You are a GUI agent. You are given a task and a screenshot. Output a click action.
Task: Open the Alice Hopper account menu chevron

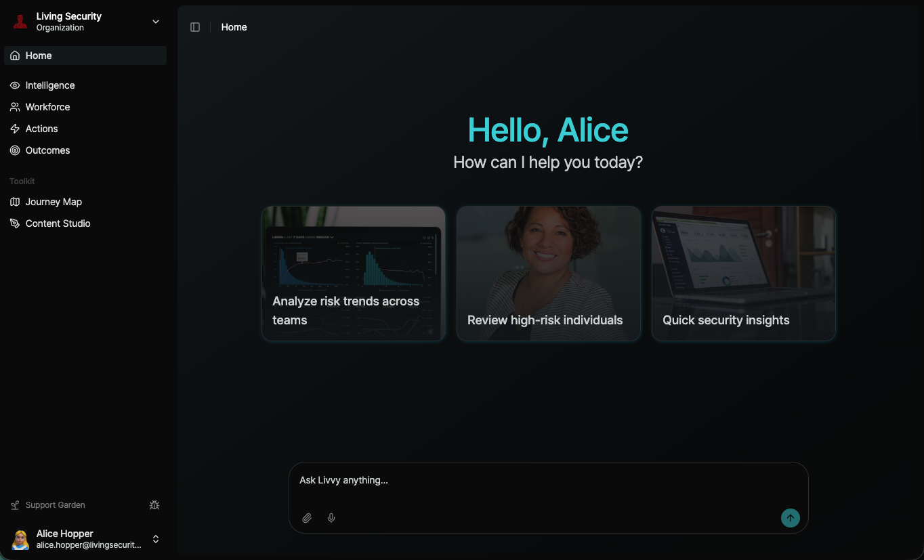[156, 539]
